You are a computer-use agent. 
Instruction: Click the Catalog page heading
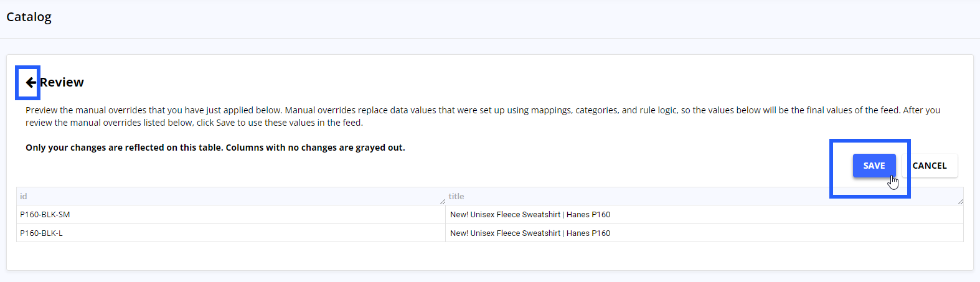(29, 17)
